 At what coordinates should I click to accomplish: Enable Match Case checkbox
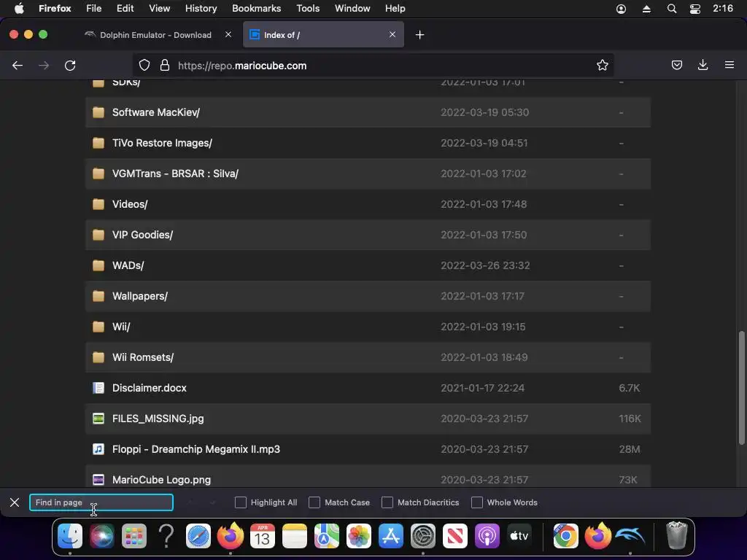click(x=314, y=502)
